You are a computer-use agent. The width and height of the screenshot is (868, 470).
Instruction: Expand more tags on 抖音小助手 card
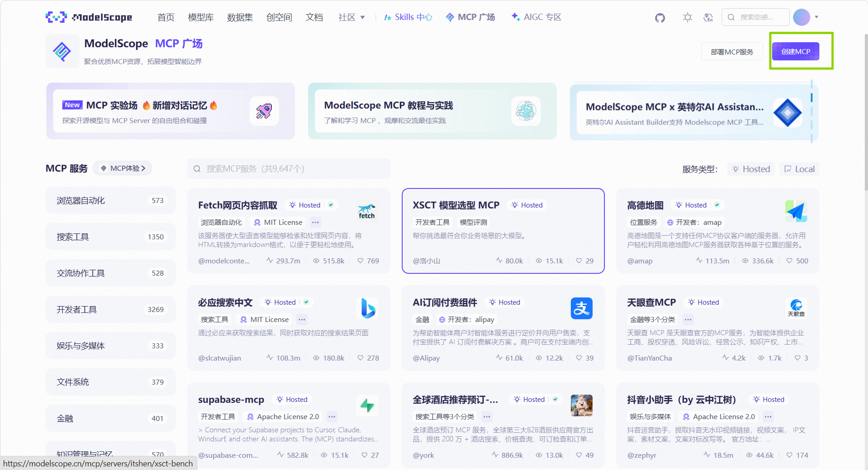tap(768, 416)
